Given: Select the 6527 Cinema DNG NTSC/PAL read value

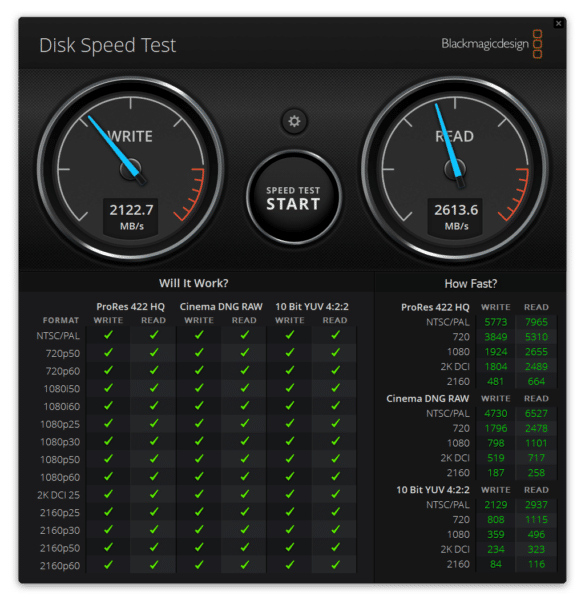Looking at the screenshot, I should pos(536,414).
